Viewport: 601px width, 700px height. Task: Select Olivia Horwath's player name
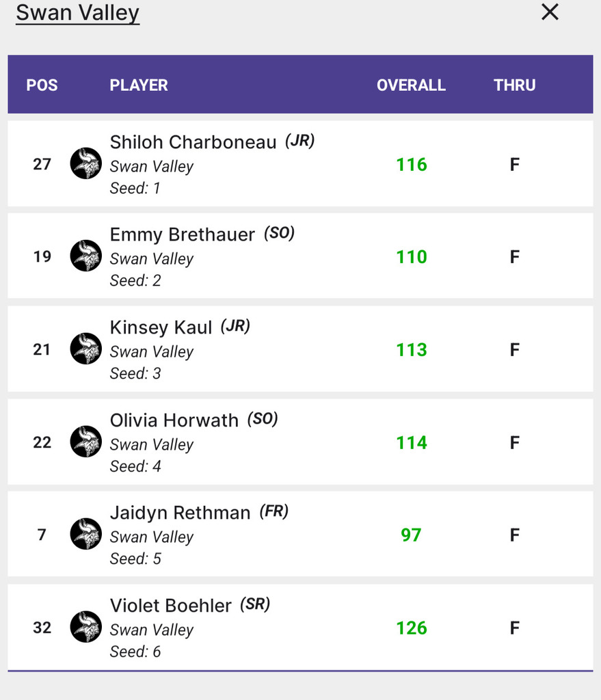click(174, 420)
